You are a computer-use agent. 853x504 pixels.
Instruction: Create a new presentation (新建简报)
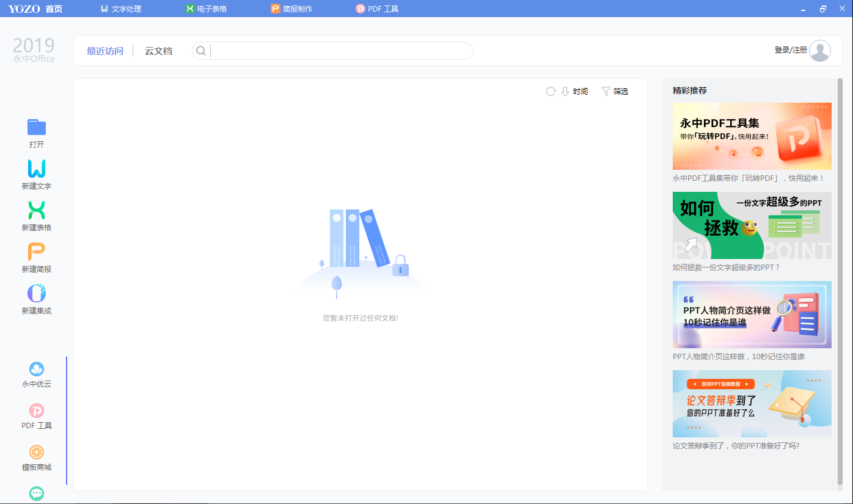(x=37, y=252)
